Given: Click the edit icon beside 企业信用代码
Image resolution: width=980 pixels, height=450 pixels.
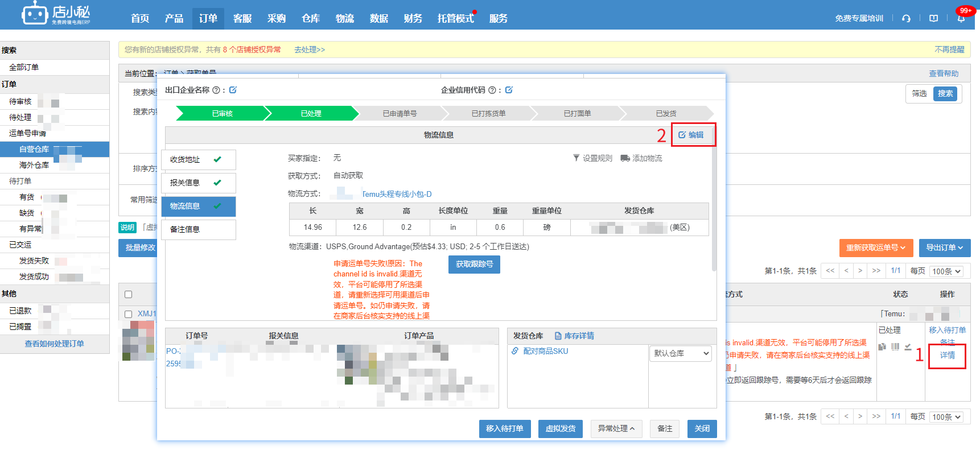Looking at the screenshot, I should pos(509,90).
